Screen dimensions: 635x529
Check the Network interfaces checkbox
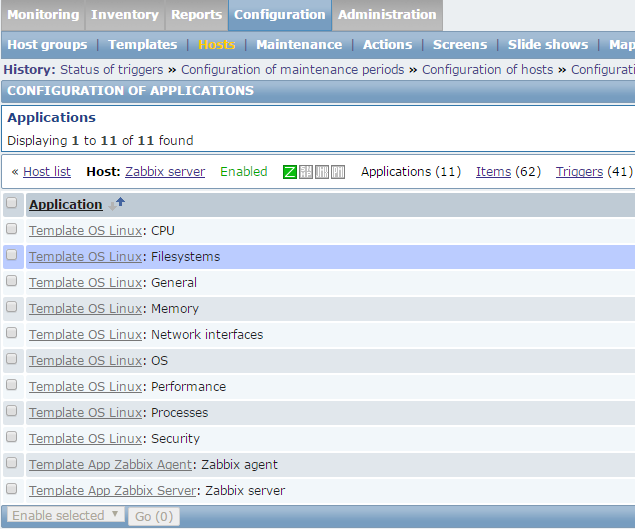click(x=12, y=333)
